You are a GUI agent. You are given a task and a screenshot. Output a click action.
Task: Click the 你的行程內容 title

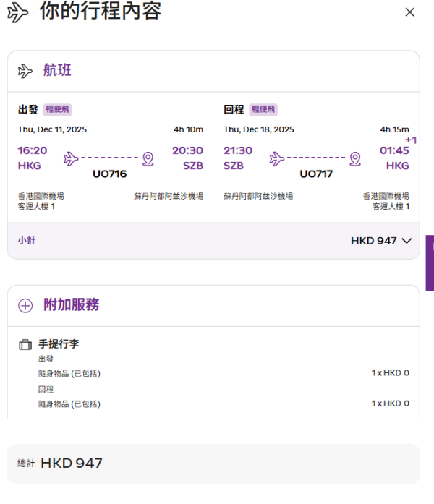(101, 11)
